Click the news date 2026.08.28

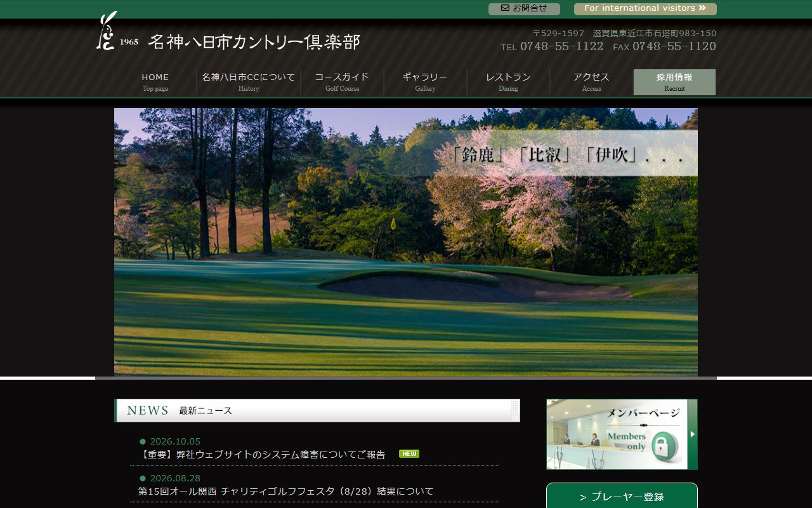(x=175, y=478)
